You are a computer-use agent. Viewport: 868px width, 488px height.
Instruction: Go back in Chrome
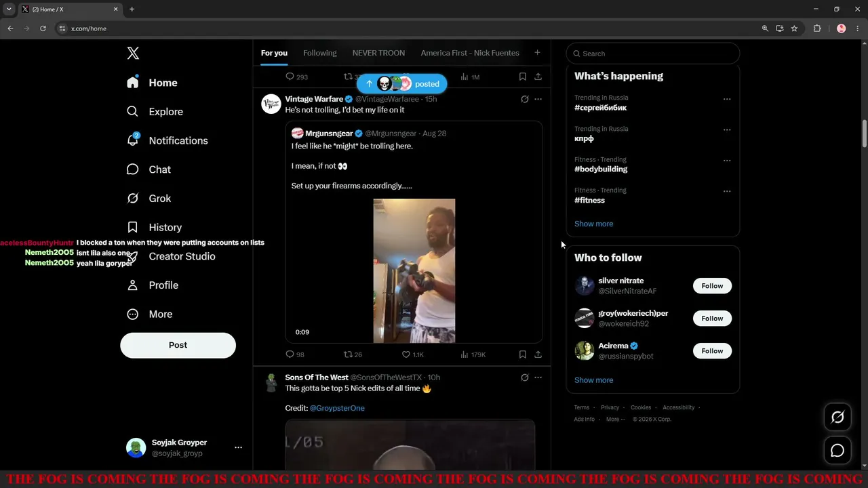10,28
